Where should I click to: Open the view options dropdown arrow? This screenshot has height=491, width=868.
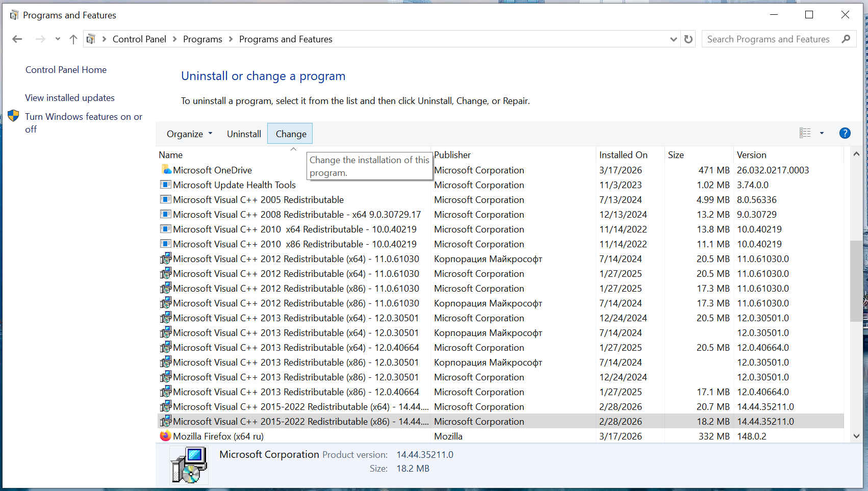[822, 133]
